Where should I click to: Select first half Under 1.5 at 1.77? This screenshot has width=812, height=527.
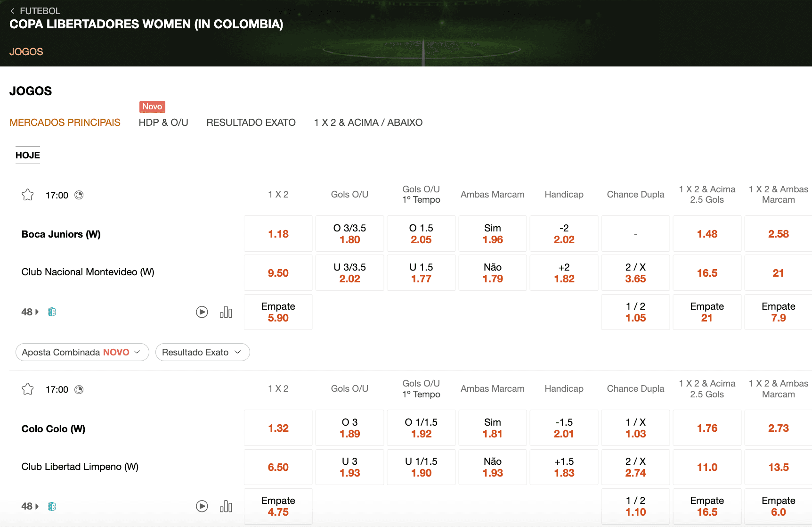point(422,273)
